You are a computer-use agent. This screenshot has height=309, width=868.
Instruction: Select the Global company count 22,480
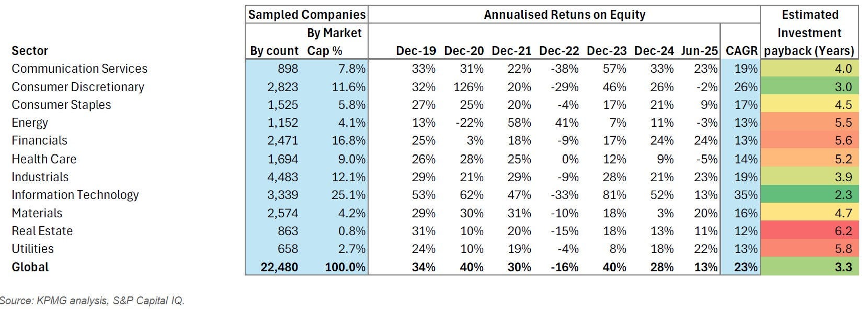click(x=279, y=267)
